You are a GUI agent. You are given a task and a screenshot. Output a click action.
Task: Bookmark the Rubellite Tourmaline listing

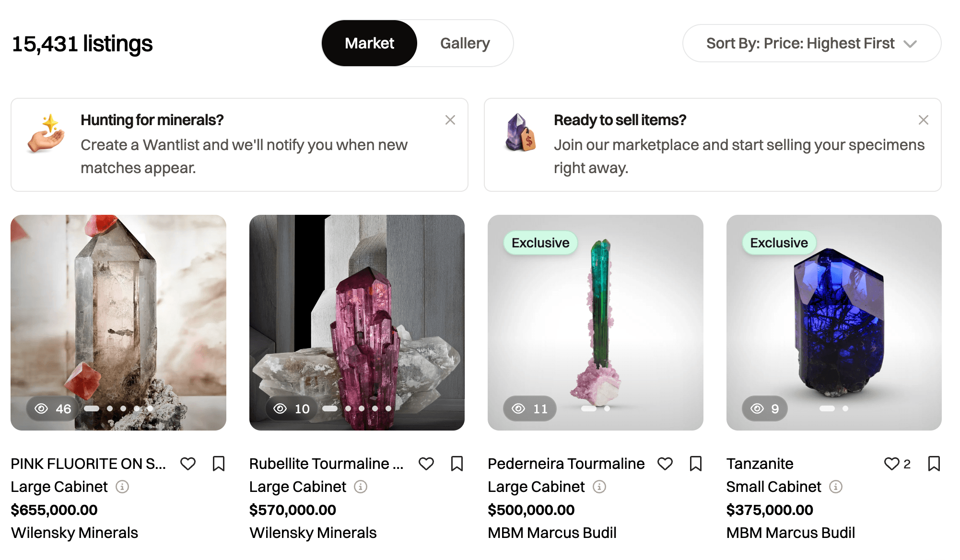point(457,464)
